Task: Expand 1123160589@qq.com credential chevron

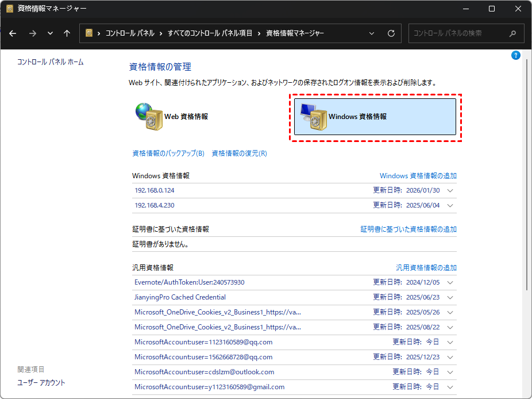Action: pyautogui.click(x=450, y=342)
